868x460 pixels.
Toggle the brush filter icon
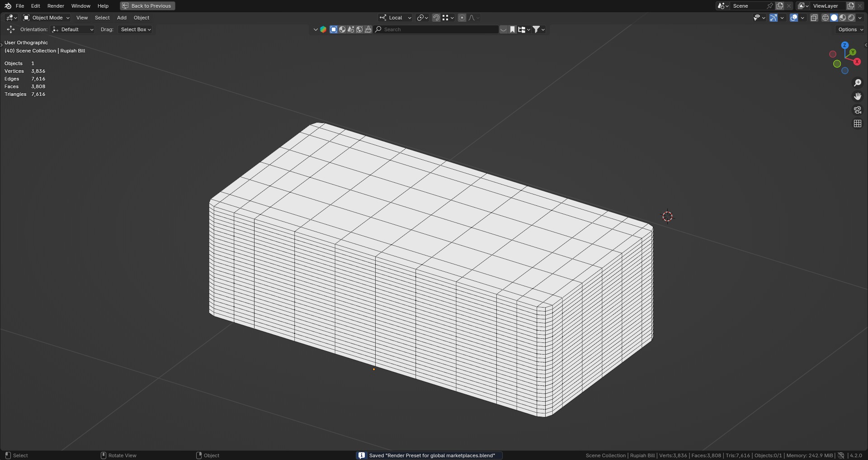pos(368,29)
